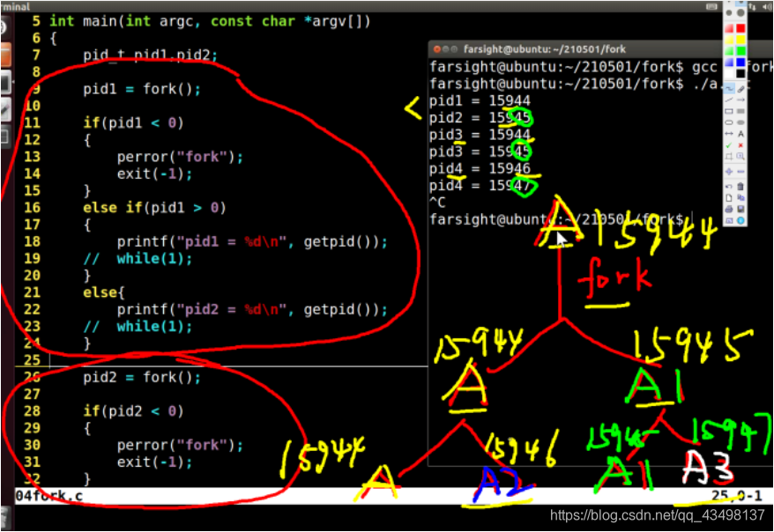
Task: Open the blue info circle icon
Action: 741,220
